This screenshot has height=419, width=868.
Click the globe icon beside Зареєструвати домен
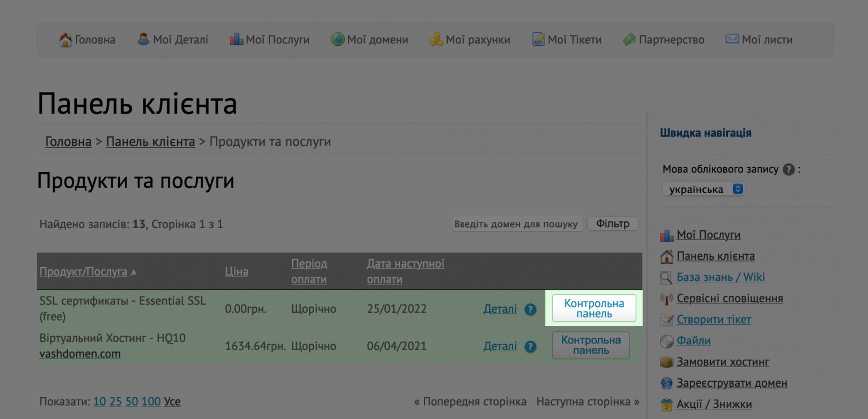667,383
